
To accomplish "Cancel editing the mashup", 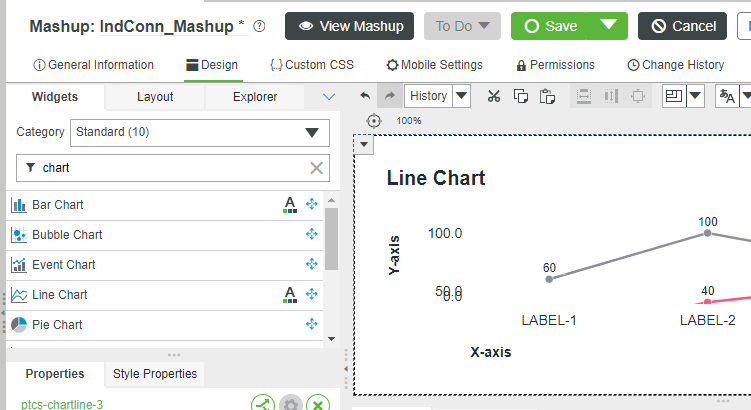I will coord(682,26).
